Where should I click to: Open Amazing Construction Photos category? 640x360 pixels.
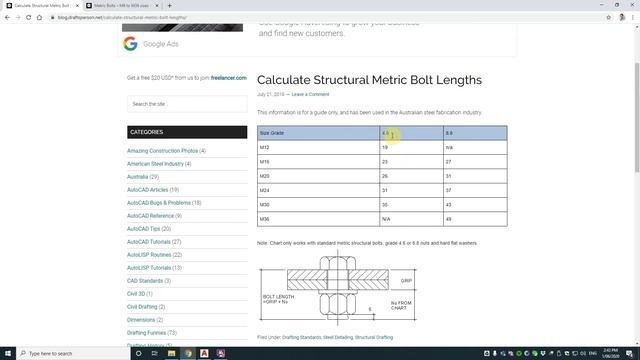tap(162, 151)
